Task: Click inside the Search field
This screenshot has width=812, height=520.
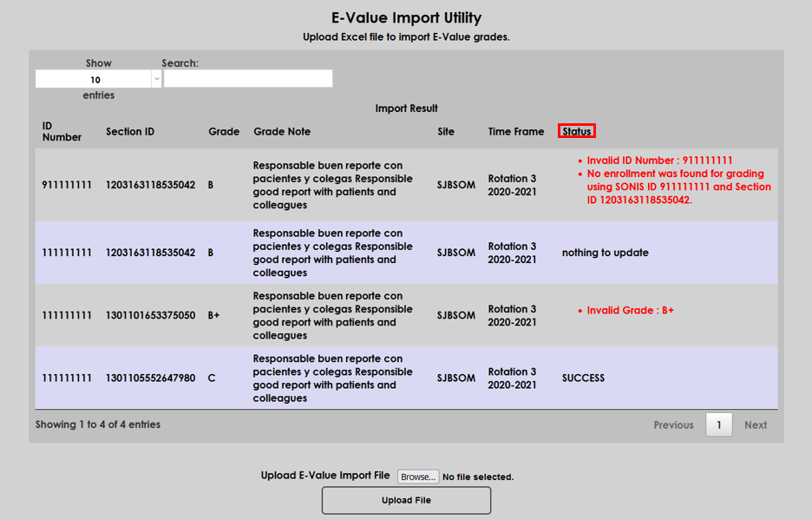Action: (x=247, y=78)
